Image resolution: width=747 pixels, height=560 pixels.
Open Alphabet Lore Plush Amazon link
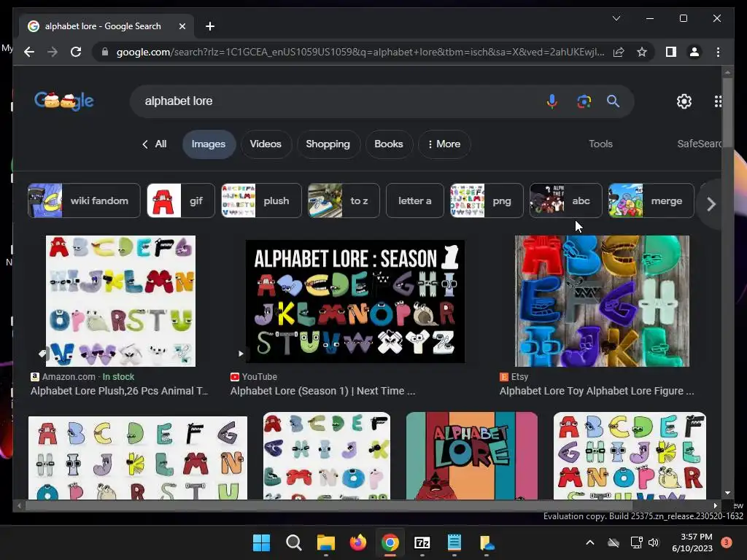coord(119,391)
